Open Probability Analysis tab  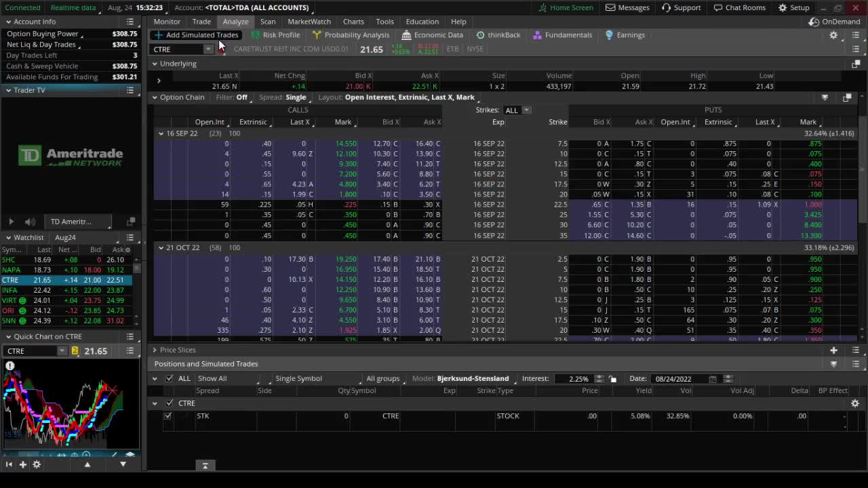[351, 35]
